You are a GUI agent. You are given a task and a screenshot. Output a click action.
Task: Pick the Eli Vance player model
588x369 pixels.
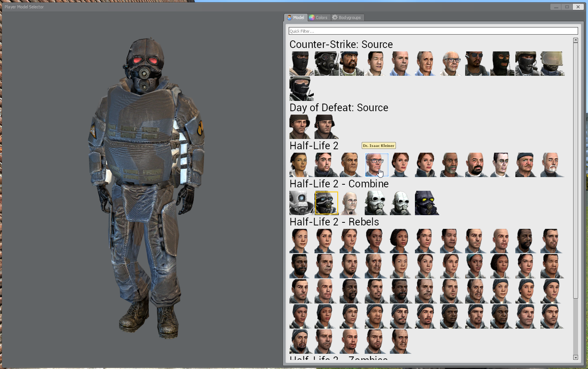tap(452, 165)
